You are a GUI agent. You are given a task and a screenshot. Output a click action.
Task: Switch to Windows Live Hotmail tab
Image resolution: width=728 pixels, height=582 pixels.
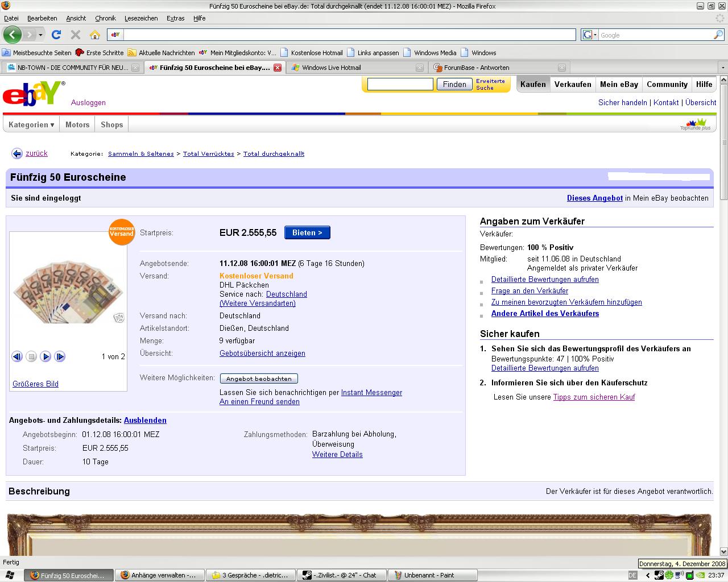pos(357,67)
